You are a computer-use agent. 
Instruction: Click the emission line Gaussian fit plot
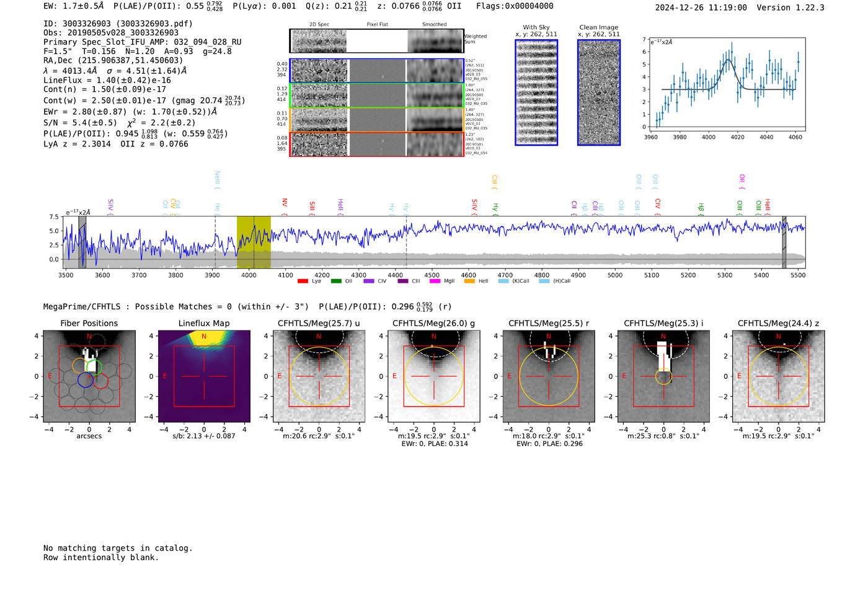(x=727, y=84)
